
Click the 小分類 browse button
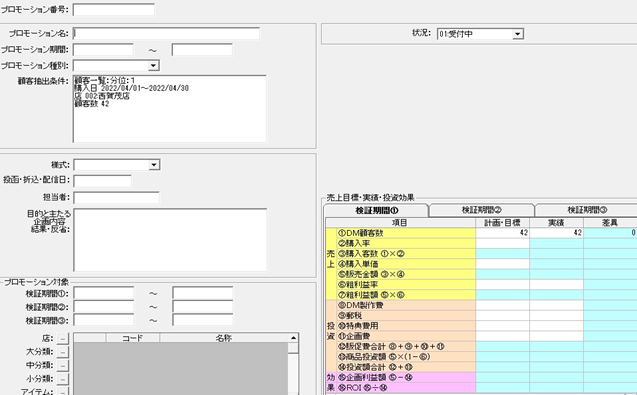click(63, 379)
